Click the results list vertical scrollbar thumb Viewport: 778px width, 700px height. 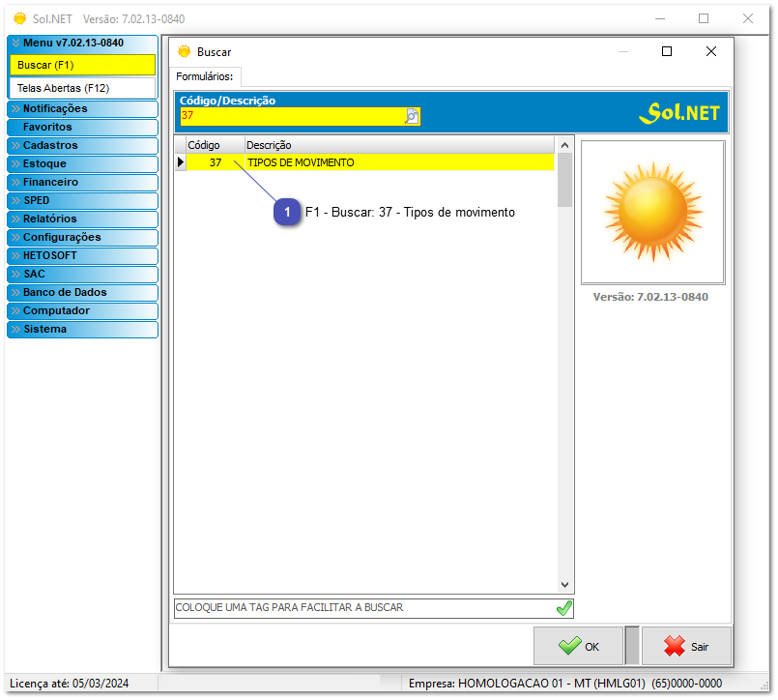[565, 179]
